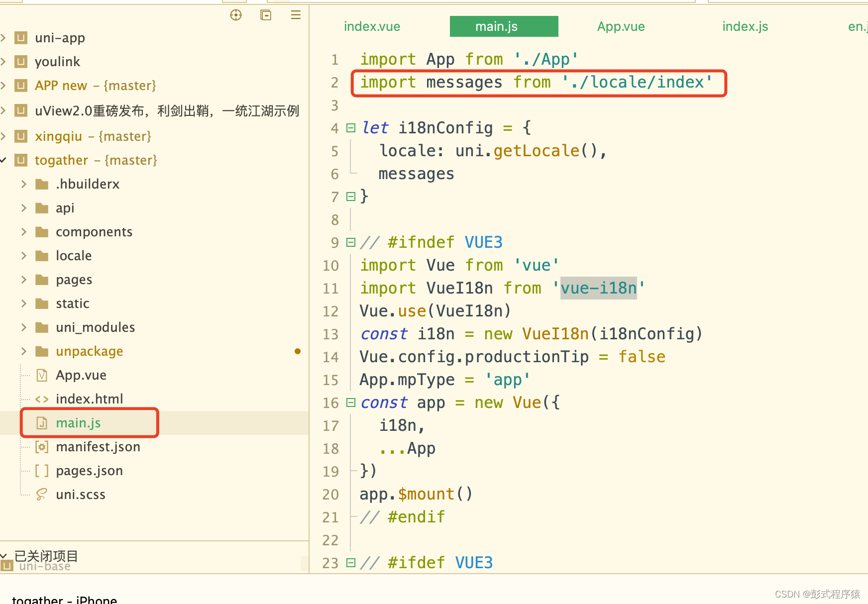Click the uni-app project icon

[x=21, y=38]
